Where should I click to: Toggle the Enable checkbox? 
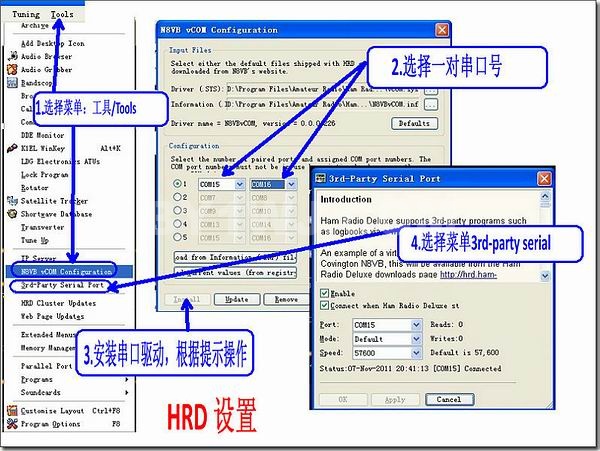point(324,293)
